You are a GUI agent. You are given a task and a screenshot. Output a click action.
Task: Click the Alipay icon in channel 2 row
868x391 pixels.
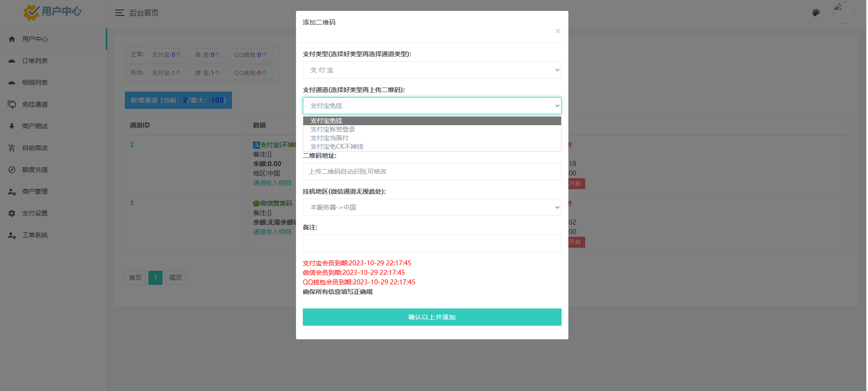(x=256, y=145)
